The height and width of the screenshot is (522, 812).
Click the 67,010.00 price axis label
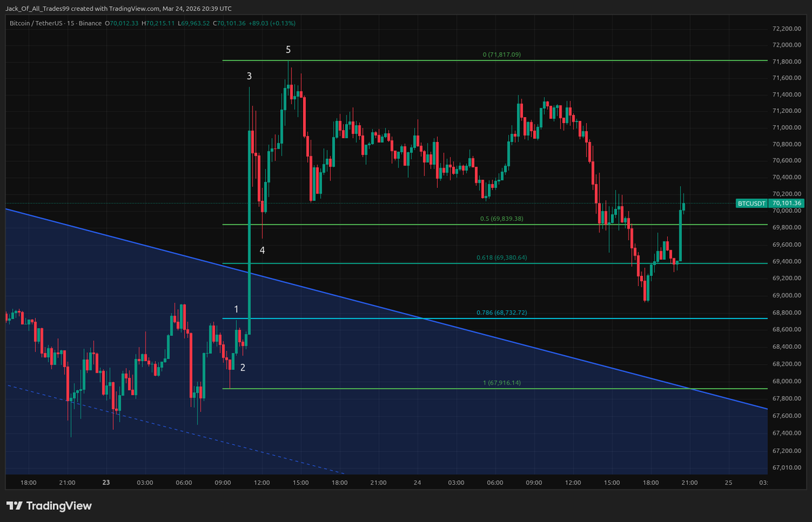[x=786, y=467]
